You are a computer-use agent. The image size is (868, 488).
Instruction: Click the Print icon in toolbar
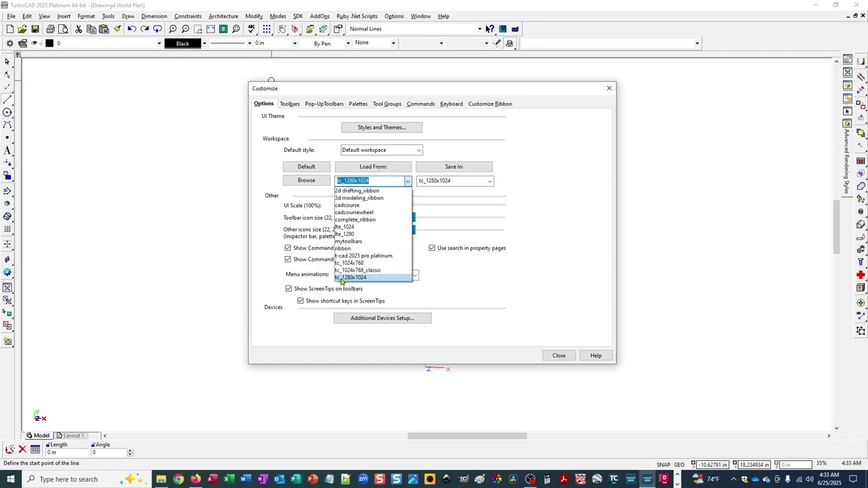50,29
